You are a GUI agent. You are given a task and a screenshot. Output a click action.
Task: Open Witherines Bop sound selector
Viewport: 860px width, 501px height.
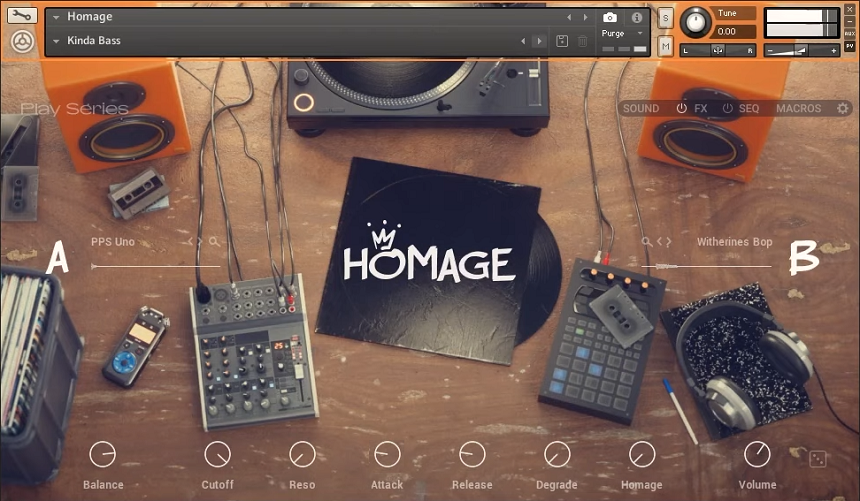[734, 241]
